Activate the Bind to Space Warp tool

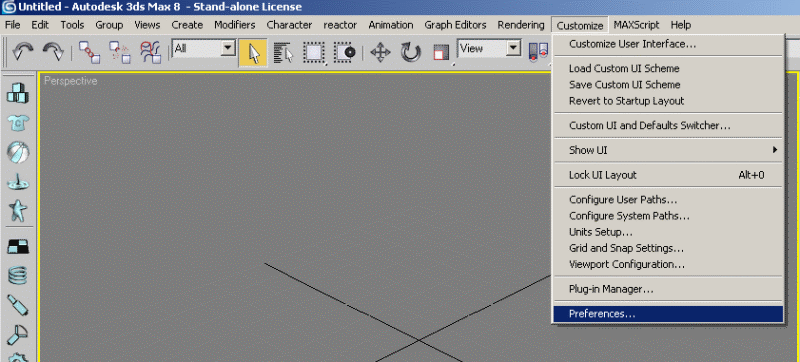(x=151, y=52)
